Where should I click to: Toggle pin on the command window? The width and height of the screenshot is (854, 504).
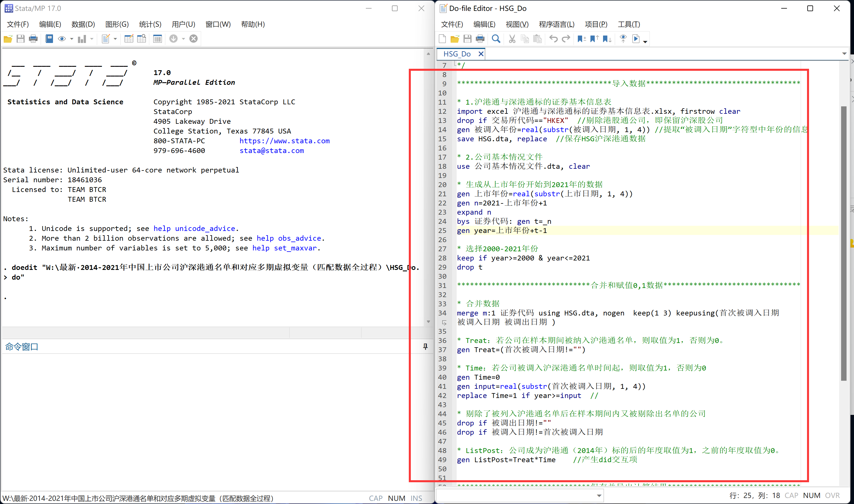tap(425, 346)
